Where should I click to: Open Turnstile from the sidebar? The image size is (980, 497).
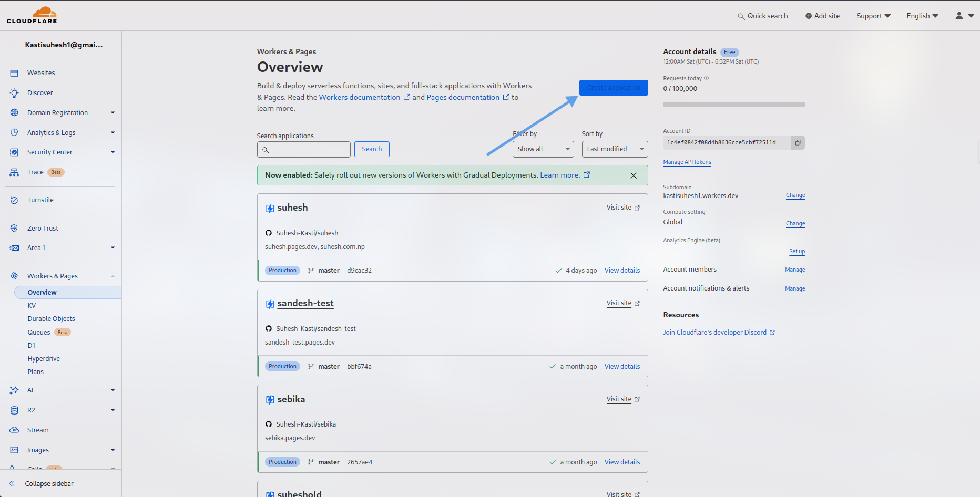pos(40,200)
